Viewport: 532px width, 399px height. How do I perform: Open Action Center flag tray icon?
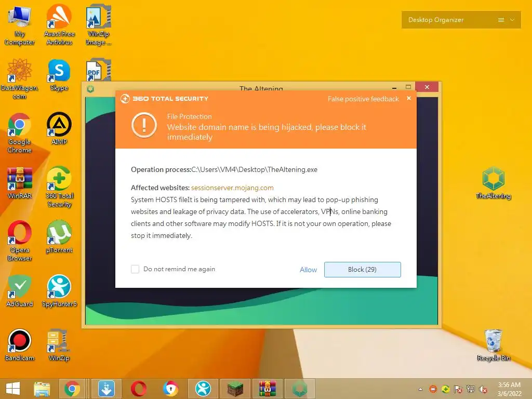click(458, 389)
